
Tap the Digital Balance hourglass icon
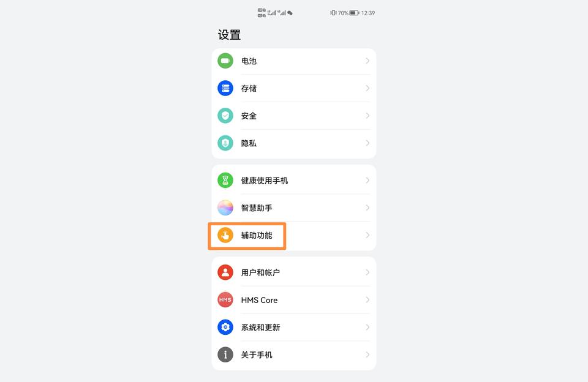click(225, 181)
